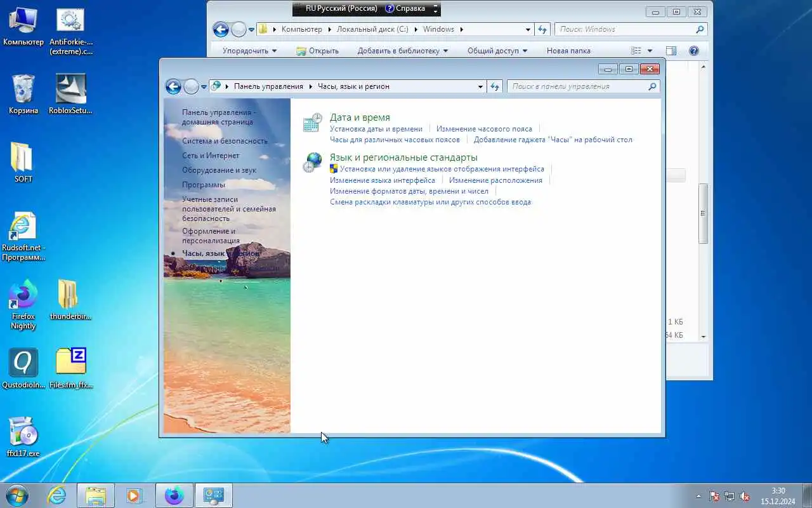This screenshot has height=508, width=812.
Task: Click Izmenenie chasovogo poyasa link
Action: [484, 129]
